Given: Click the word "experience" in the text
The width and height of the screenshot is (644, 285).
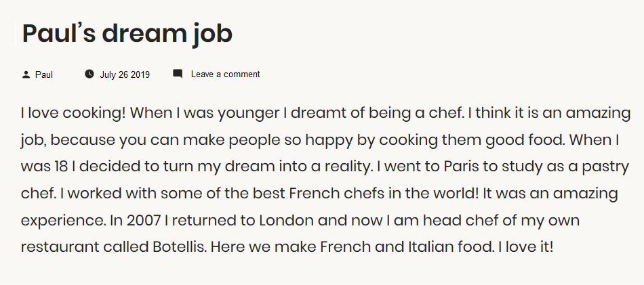Looking at the screenshot, I should 60,221.
